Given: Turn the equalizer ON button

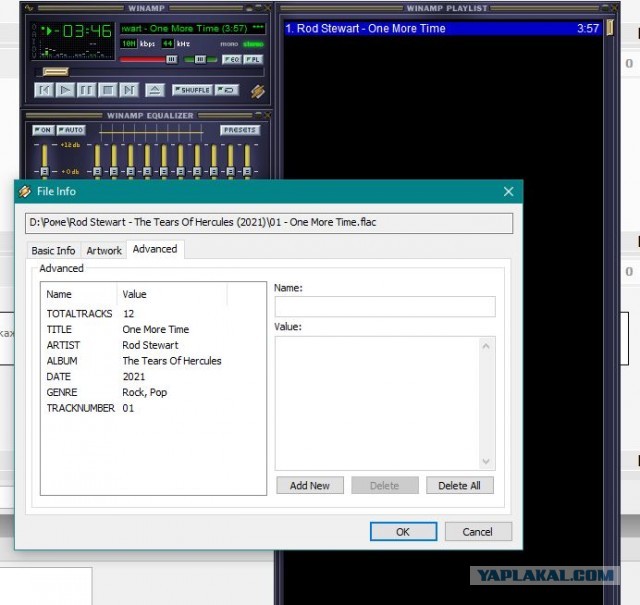Looking at the screenshot, I should coord(42,130).
